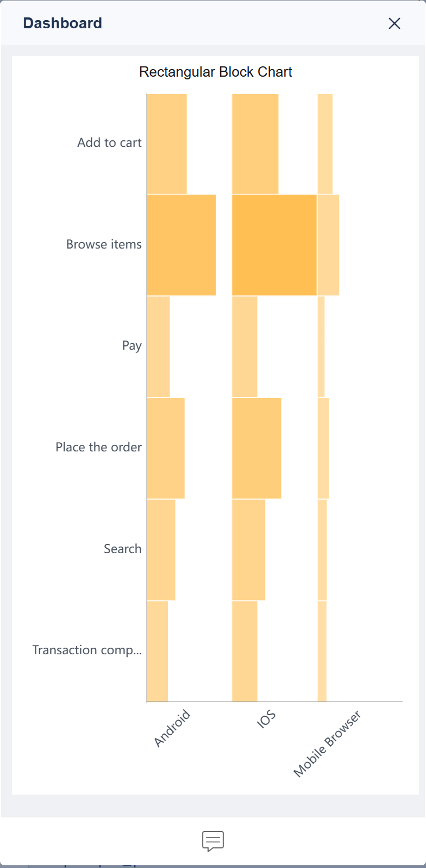Select Mobile Browser Browse items block
Viewport: 426px width, 868px height.
click(328, 245)
